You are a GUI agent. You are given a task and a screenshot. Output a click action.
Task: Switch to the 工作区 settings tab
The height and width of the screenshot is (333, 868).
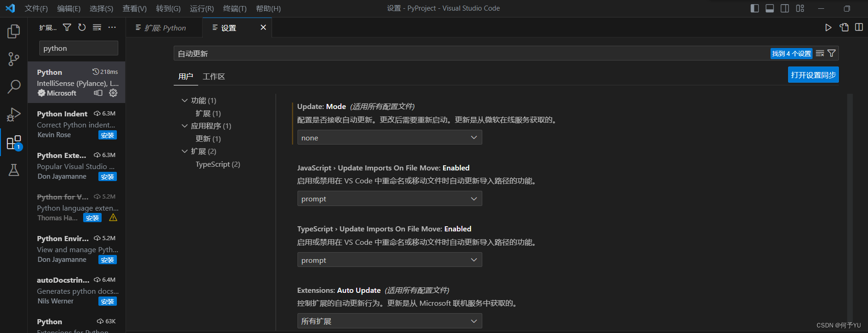214,76
